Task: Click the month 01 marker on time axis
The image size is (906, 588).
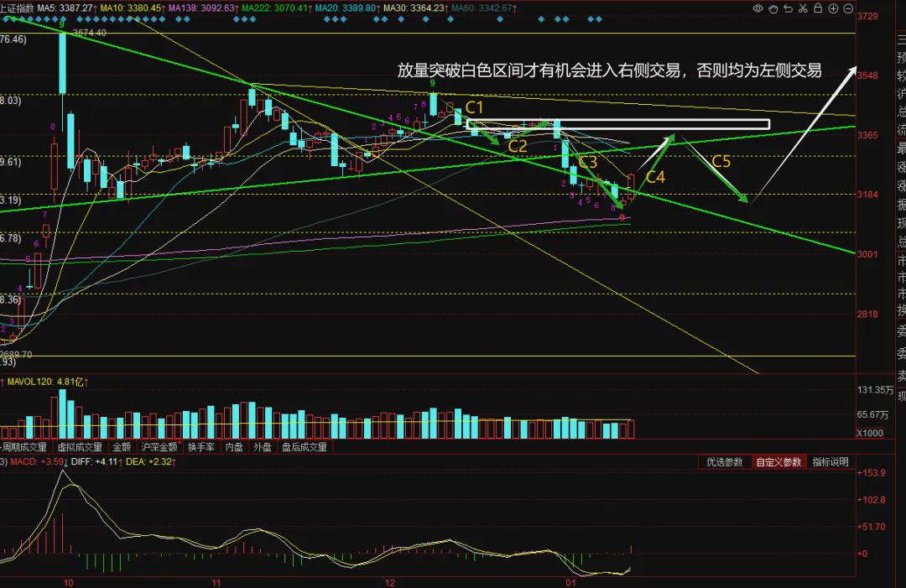Action: point(571,582)
